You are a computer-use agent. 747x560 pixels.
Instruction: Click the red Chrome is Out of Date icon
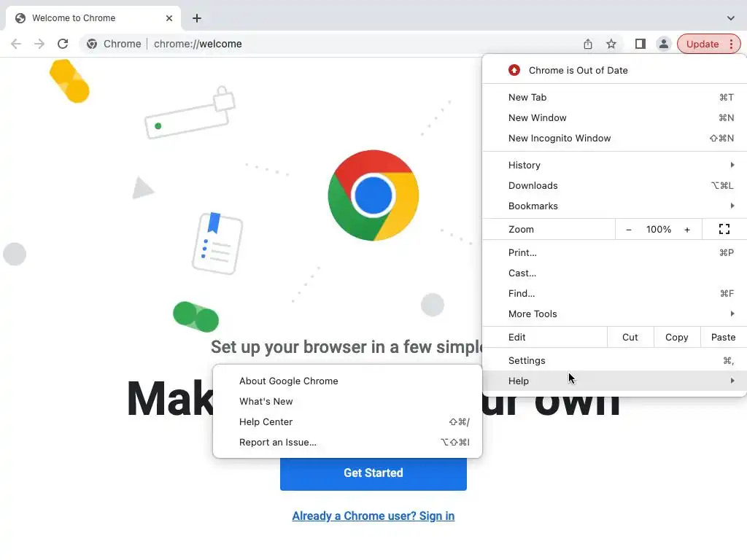point(514,70)
